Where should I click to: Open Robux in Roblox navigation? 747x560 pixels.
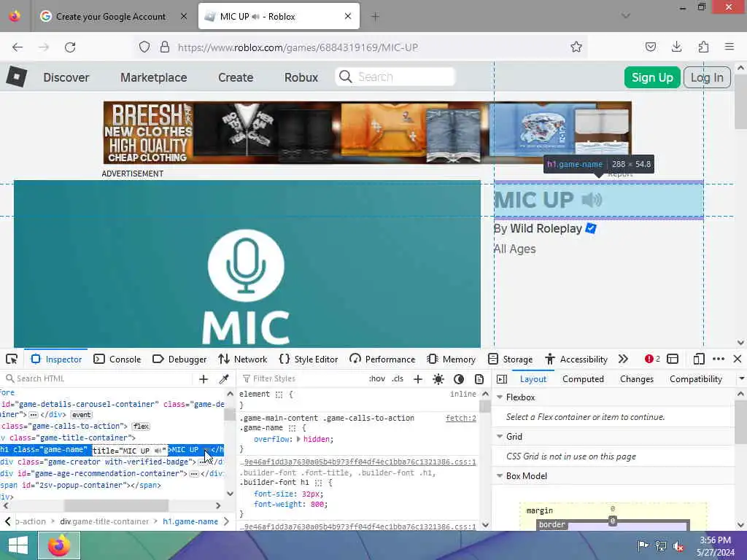click(x=301, y=77)
